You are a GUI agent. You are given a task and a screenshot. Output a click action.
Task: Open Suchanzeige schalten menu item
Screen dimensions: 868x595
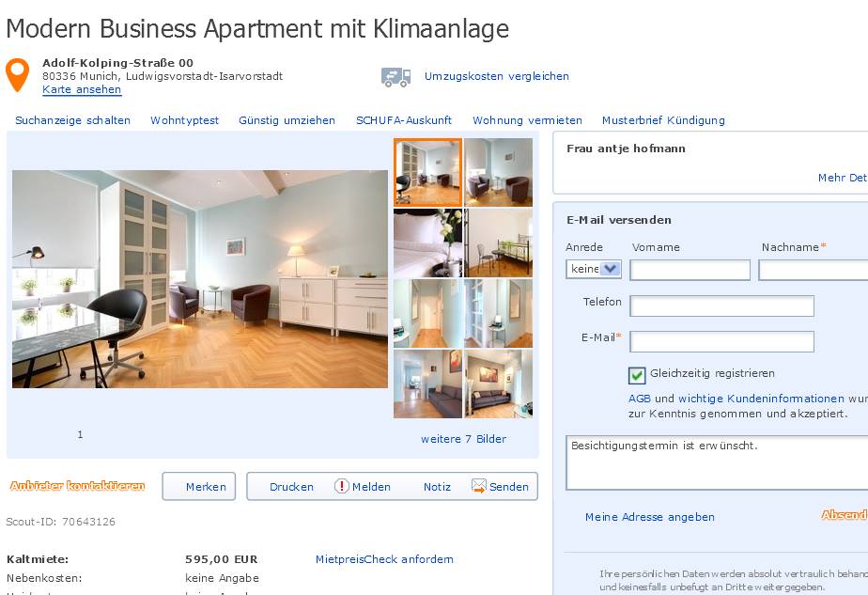tap(72, 120)
